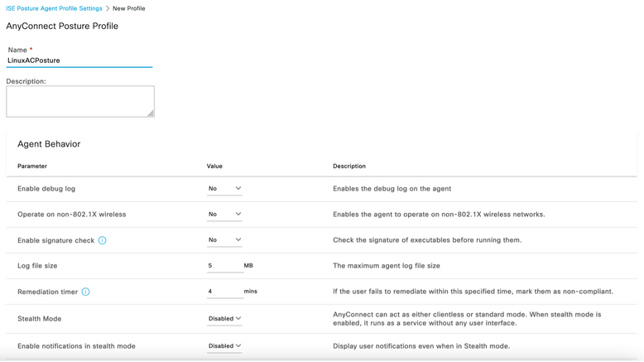
Task: Select the Remediation timer label
Action: pyautogui.click(x=48, y=292)
